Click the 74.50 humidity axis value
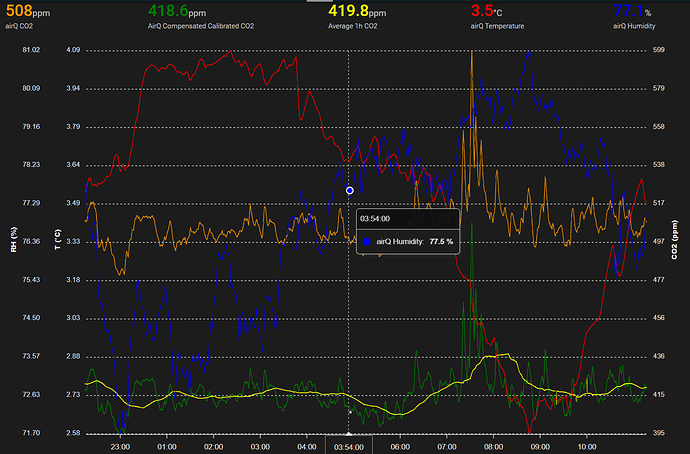This screenshot has width=690, height=454. [31, 318]
